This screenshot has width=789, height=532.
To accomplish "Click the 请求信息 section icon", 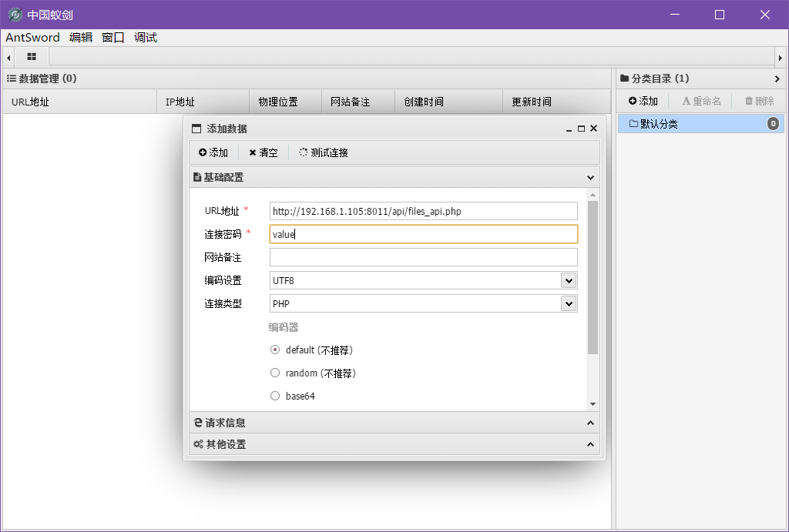I will tap(198, 423).
